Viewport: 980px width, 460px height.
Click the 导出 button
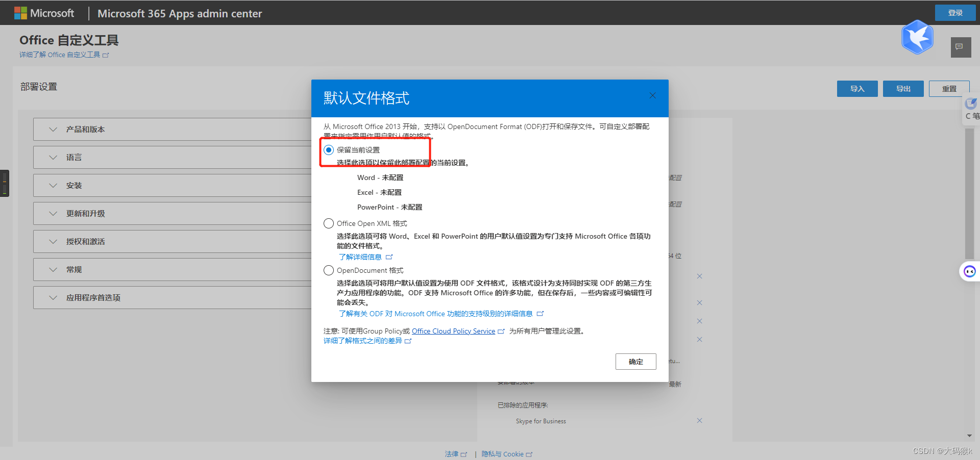click(903, 89)
